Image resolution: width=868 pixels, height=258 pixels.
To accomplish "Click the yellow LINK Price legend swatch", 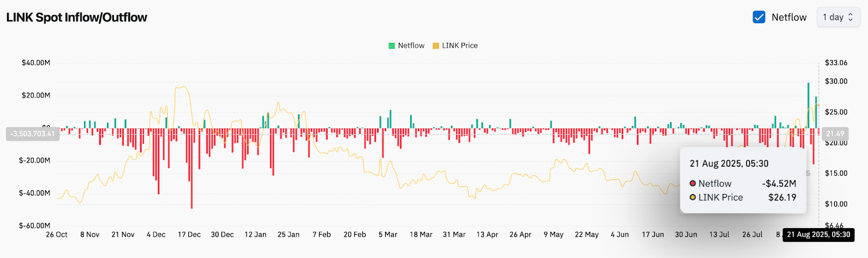I will [436, 46].
